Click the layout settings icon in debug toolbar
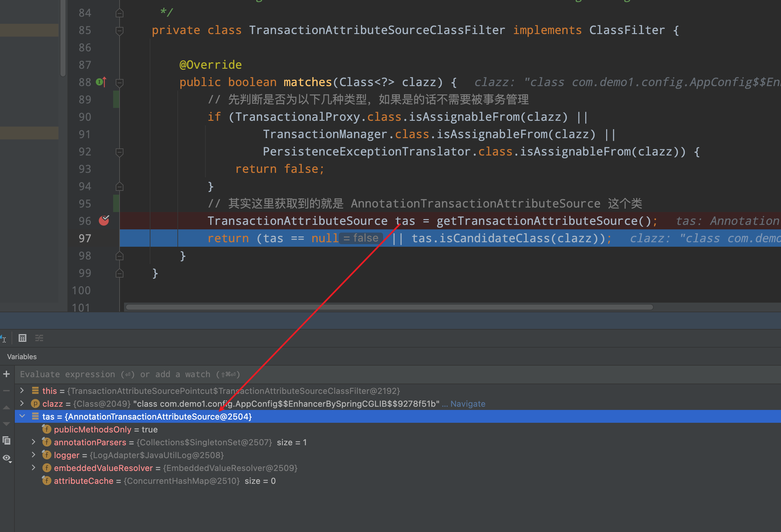Viewport: 781px width, 532px height. click(39, 338)
